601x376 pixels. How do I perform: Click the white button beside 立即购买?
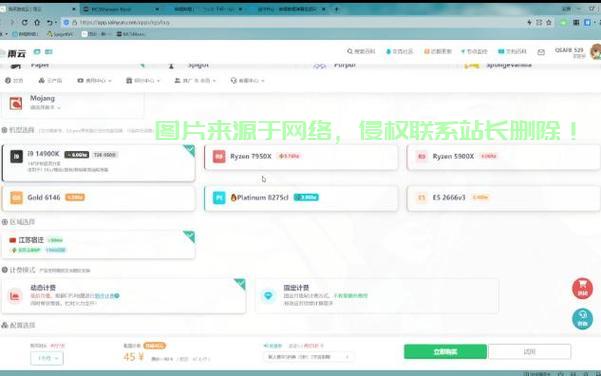[x=529, y=351]
